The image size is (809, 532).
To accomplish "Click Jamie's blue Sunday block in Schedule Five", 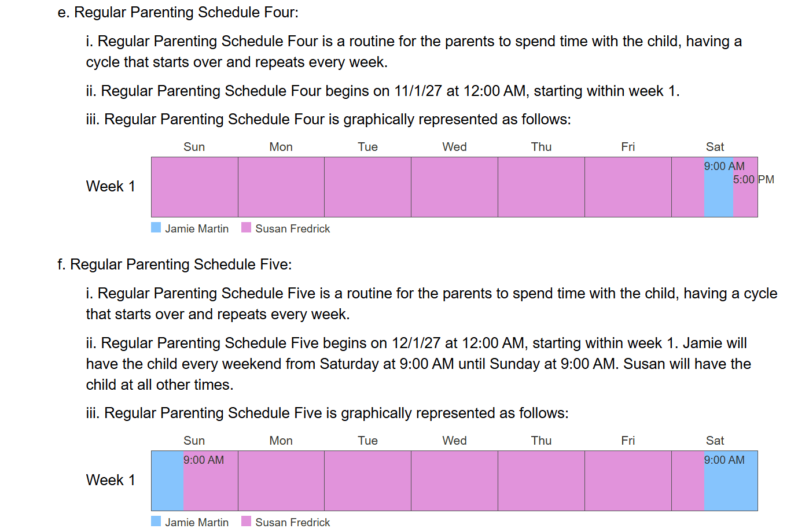I will pyautogui.click(x=168, y=481).
